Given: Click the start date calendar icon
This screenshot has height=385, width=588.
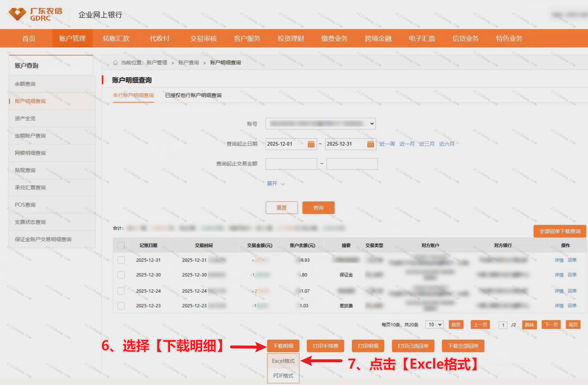Looking at the screenshot, I should [311, 144].
